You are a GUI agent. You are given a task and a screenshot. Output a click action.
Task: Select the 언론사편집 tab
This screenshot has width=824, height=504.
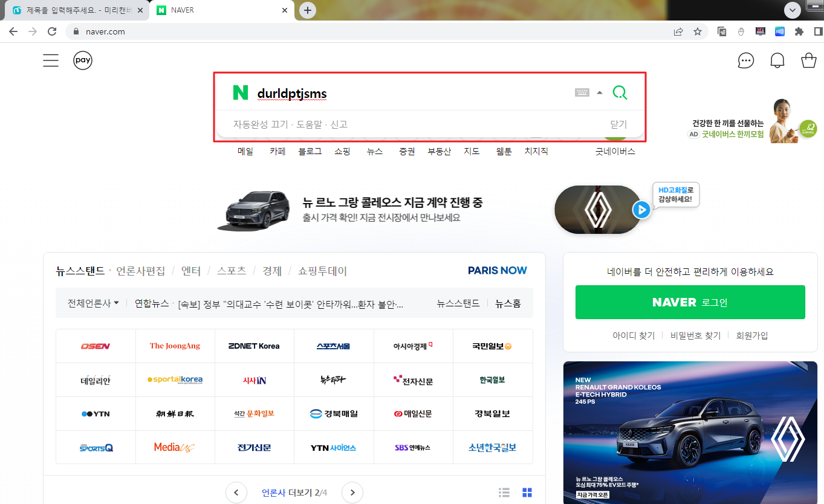click(140, 271)
